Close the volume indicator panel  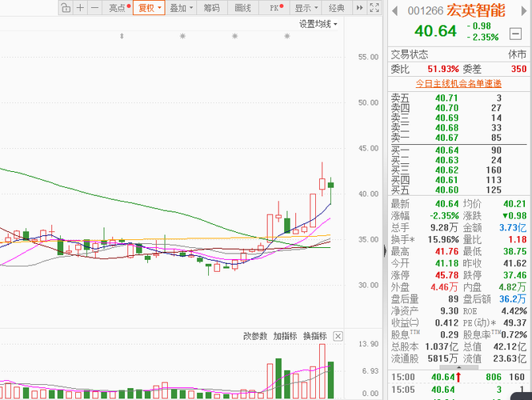point(338,336)
